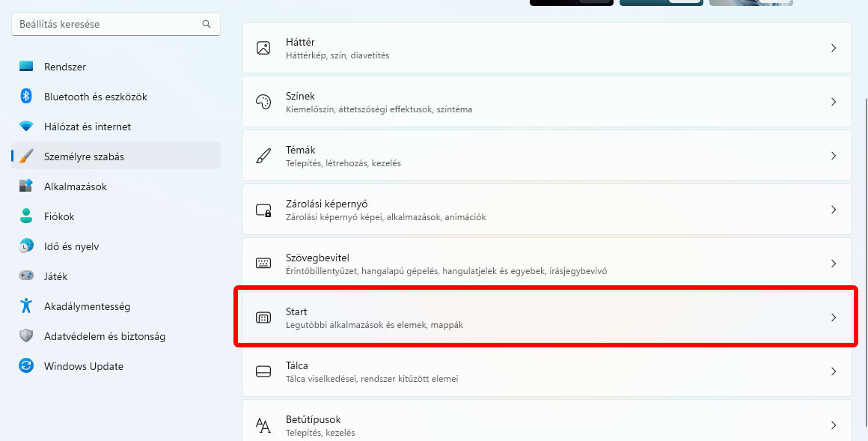Click the Játék controller icon
Screen dimensions: 868x441
(26, 276)
